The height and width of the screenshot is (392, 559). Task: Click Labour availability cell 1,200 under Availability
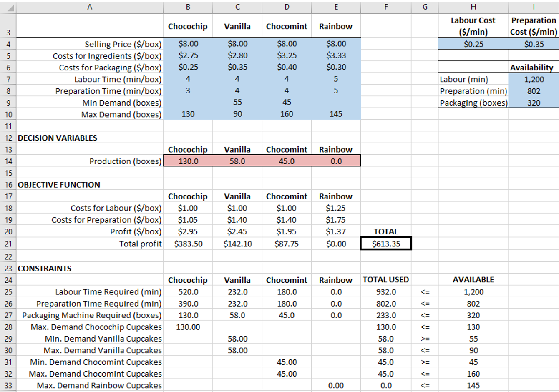[534, 79]
